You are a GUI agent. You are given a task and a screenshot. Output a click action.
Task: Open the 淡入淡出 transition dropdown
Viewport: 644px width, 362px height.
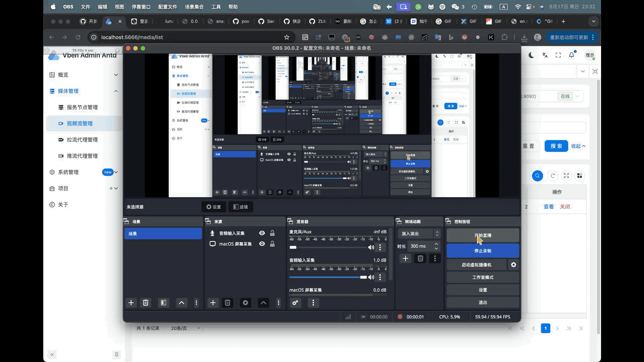419,234
